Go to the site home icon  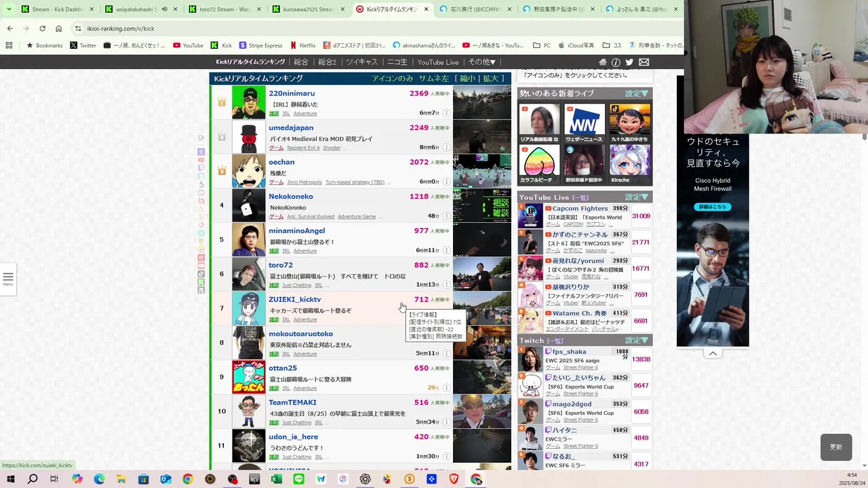coord(603,62)
